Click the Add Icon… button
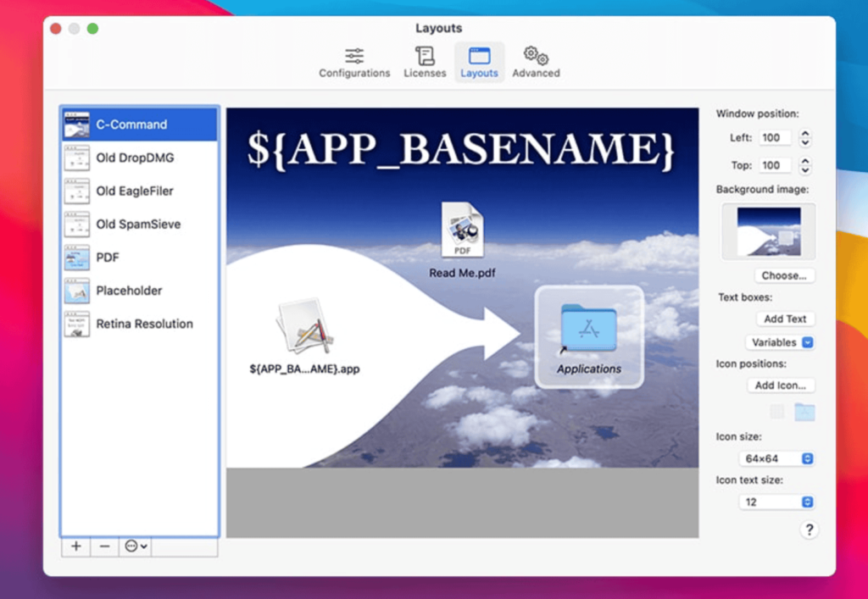Screen dimensions: 868x599 781,385
